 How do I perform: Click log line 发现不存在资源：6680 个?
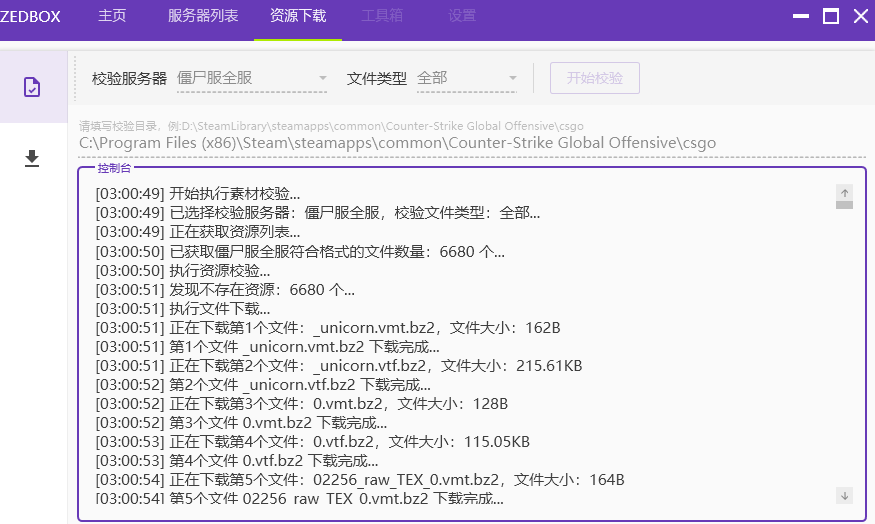[x=225, y=290]
